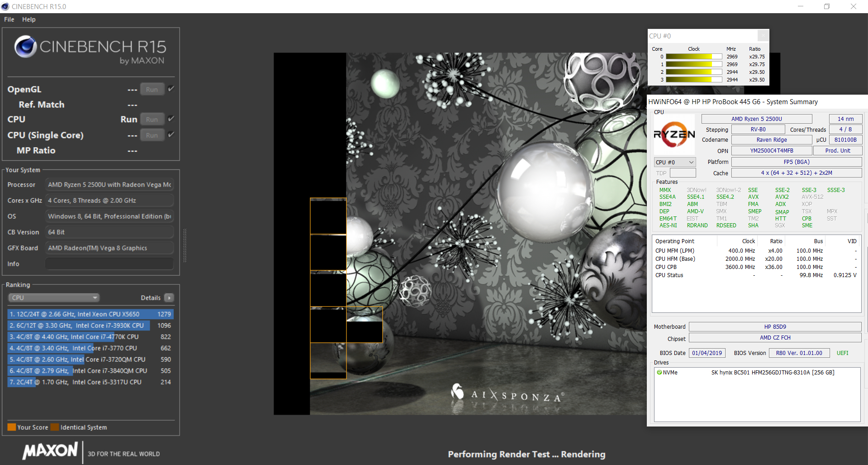868x465 pixels.
Task: Open the Help menu
Action: [29, 19]
